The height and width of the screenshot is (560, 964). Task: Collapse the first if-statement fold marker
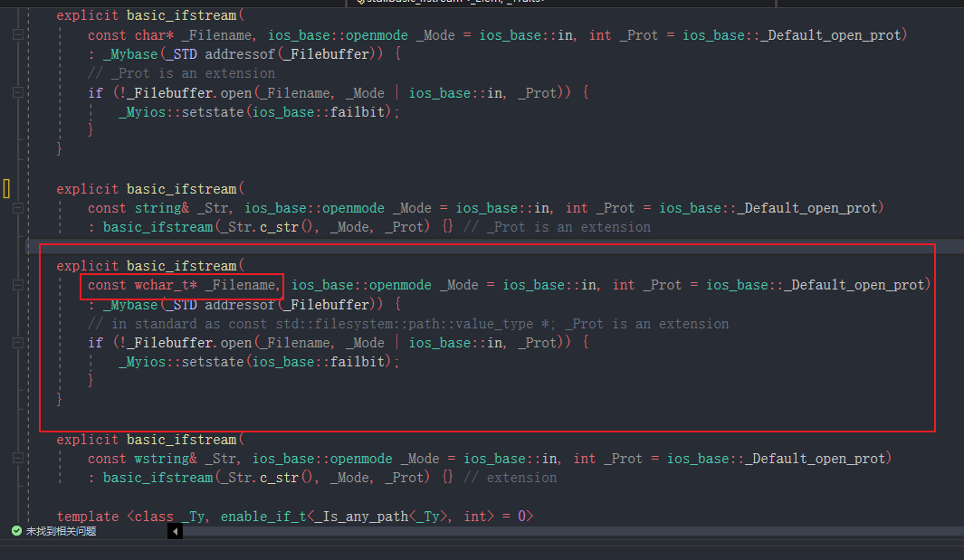click(18, 92)
